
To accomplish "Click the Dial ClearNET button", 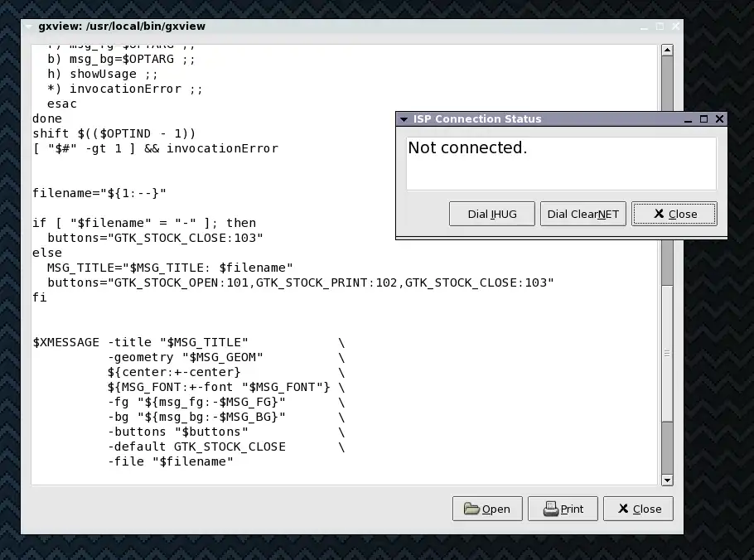I will [582, 214].
